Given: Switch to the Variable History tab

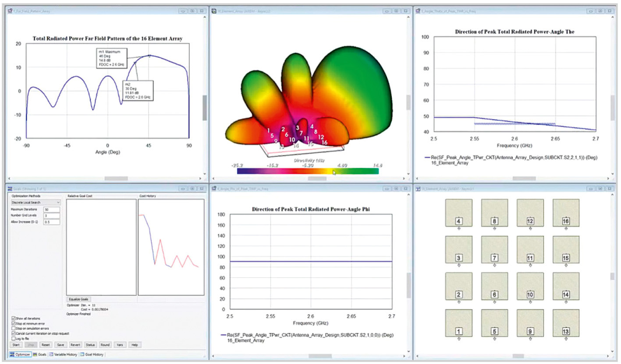Looking at the screenshot, I should [x=64, y=354].
